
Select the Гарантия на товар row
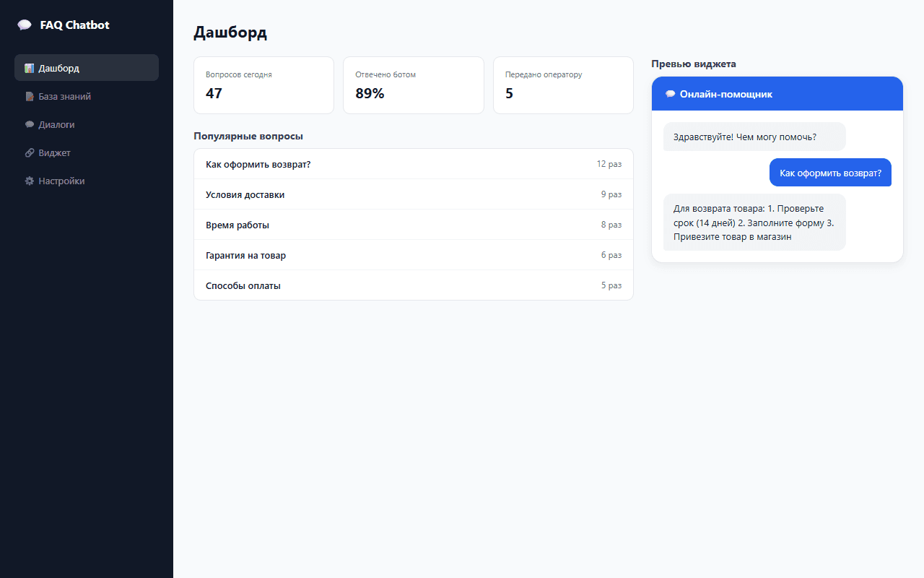[414, 255]
